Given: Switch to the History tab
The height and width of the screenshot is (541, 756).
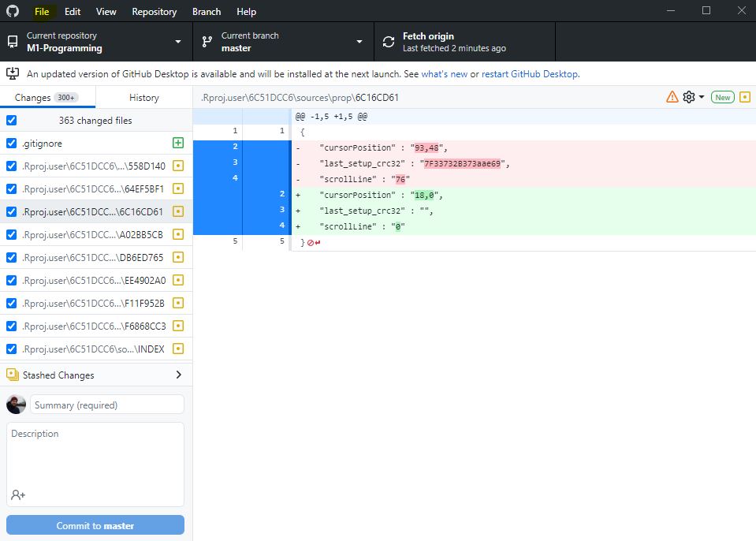Looking at the screenshot, I should tap(143, 98).
